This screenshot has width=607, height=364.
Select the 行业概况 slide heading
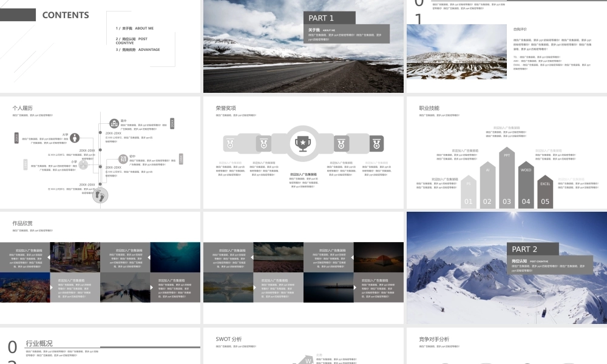tap(39, 343)
